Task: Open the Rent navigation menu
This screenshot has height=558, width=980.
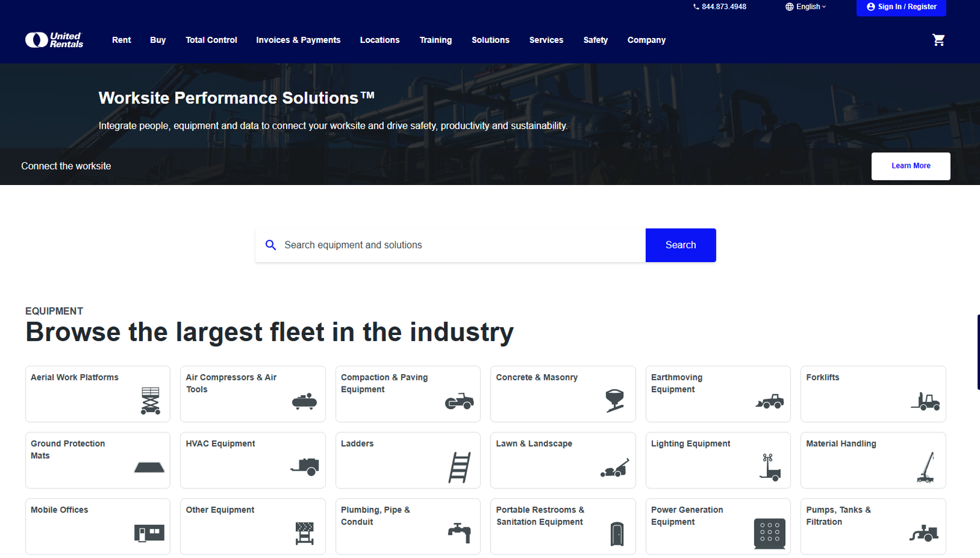Action: coord(121,40)
